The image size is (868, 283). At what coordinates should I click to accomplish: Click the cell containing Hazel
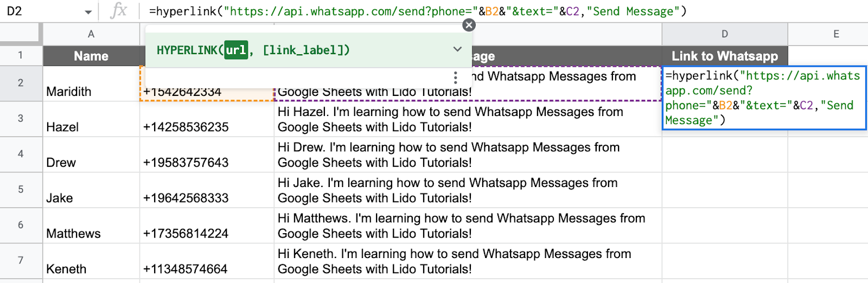click(91, 120)
